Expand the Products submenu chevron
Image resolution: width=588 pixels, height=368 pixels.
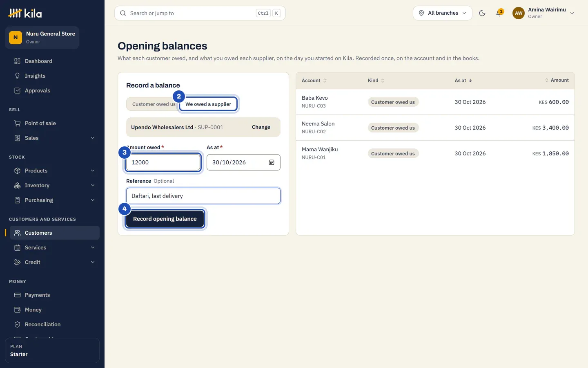(x=93, y=171)
